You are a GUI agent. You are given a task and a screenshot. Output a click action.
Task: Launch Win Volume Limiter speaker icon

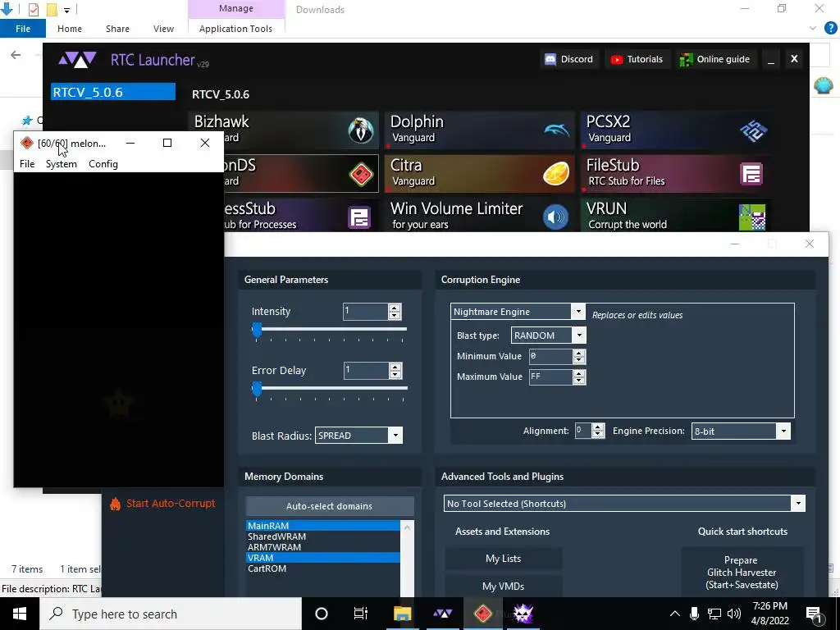click(x=555, y=217)
